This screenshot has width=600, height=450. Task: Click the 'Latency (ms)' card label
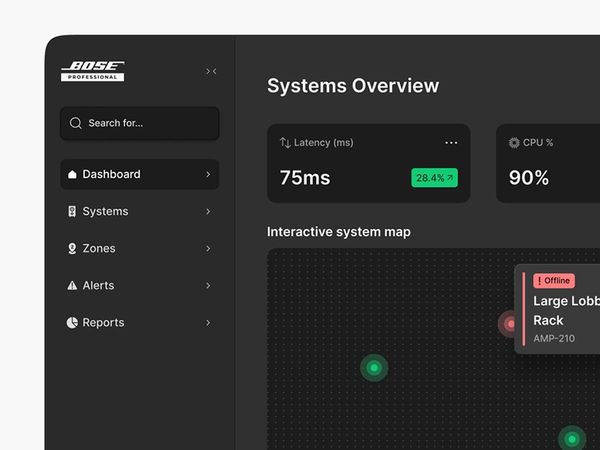click(324, 143)
